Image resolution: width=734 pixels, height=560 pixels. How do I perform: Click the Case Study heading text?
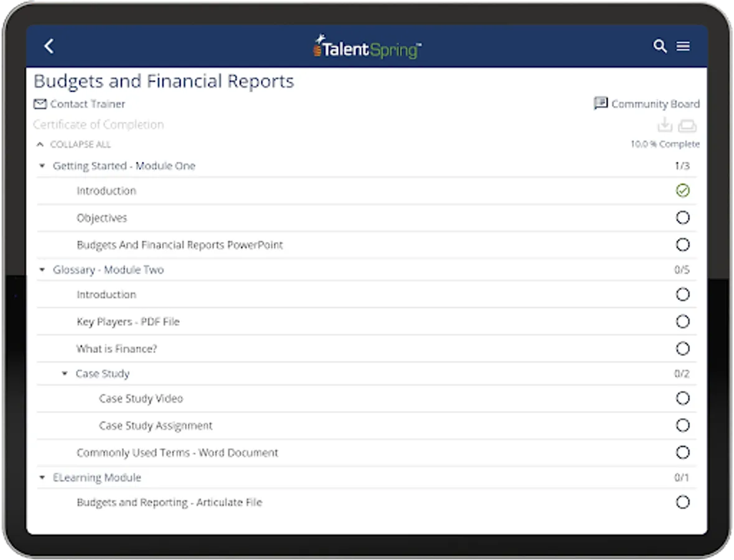103,374
